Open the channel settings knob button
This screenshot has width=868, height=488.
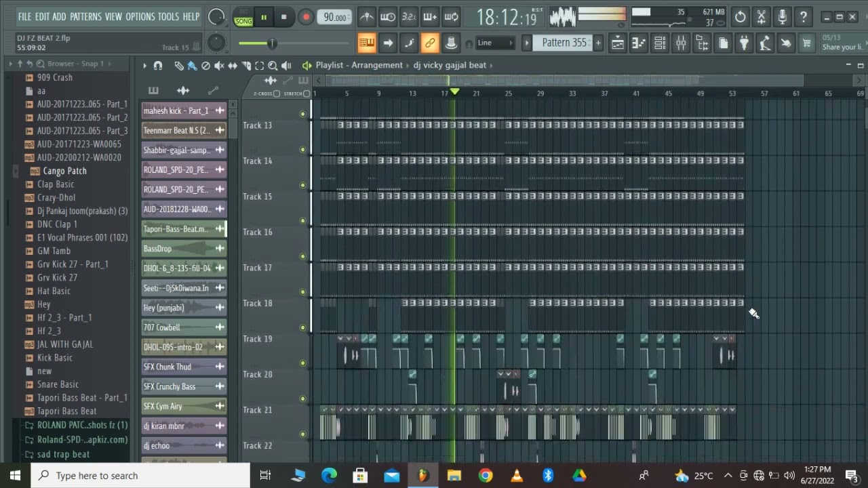pos(451,43)
